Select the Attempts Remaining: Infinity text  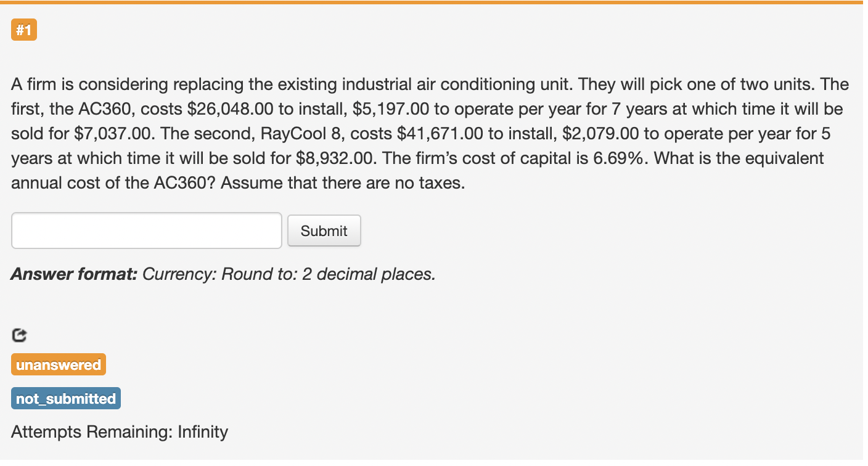point(119,431)
